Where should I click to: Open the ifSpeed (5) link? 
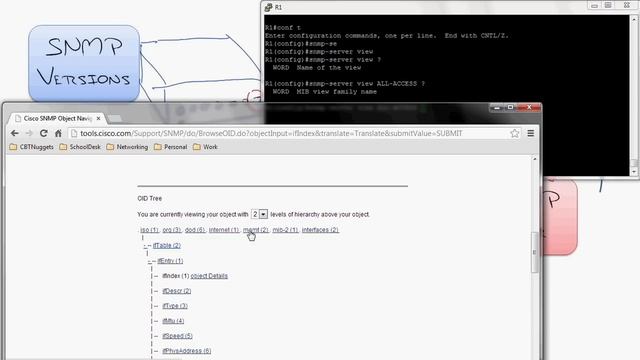click(178, 336)
